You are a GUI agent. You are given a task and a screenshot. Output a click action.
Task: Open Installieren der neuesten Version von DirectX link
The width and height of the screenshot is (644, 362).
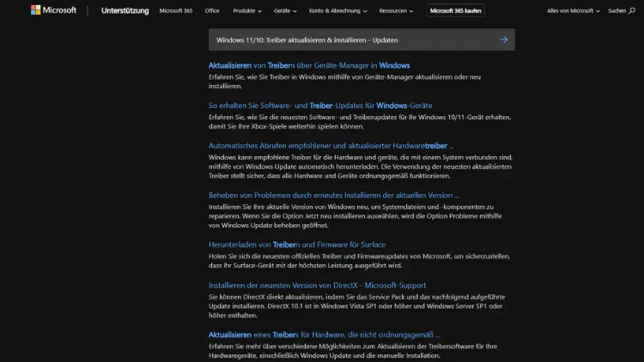pos(317,286)
